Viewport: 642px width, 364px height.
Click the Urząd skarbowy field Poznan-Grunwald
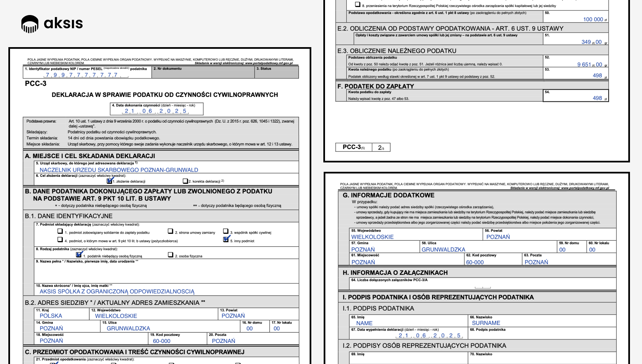point(119,170)
